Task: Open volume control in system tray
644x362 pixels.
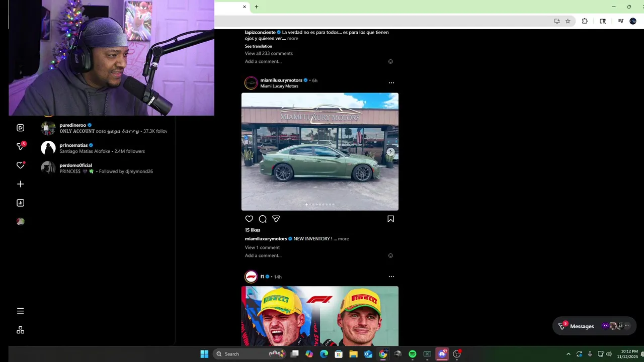Action: coord(609,354)
